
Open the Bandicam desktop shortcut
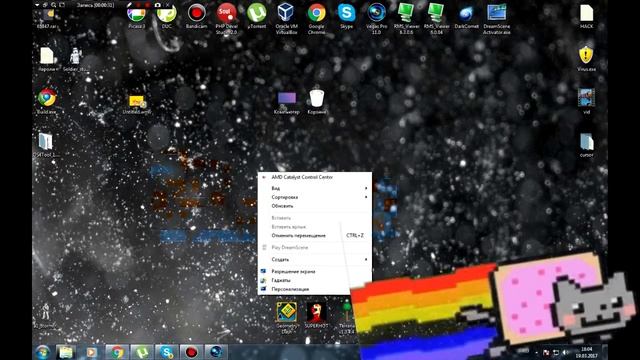point(196,16)
